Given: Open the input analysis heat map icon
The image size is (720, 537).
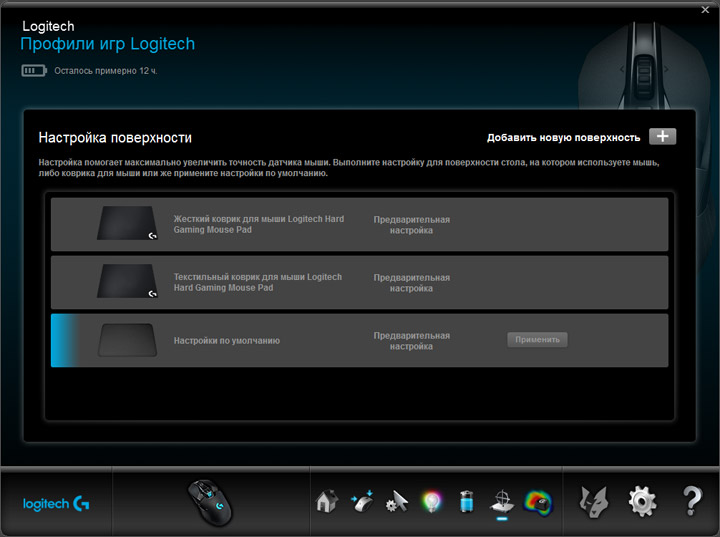Looking at the screenshot, I should [538, 503].
